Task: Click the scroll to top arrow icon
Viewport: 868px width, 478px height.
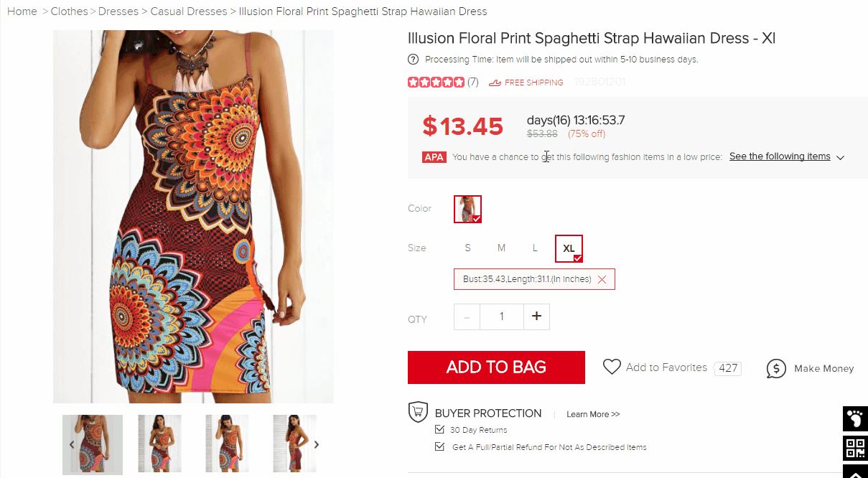Action: (x=854, y=472)
